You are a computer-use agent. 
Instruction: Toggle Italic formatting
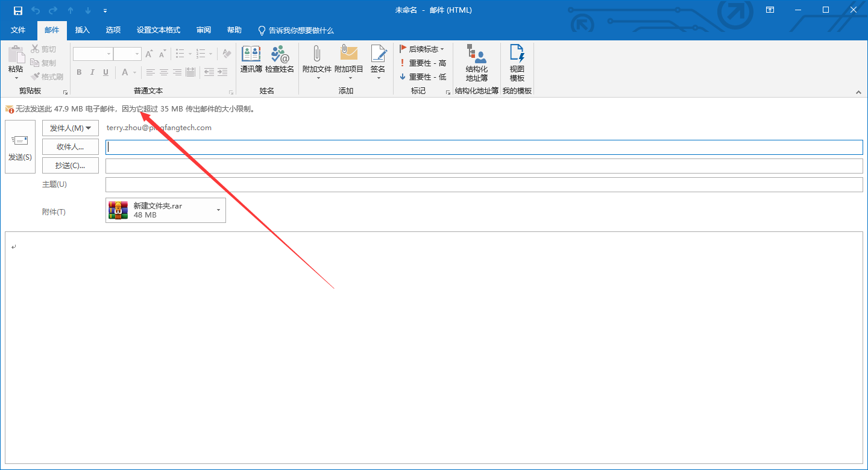tap(92, 72)
